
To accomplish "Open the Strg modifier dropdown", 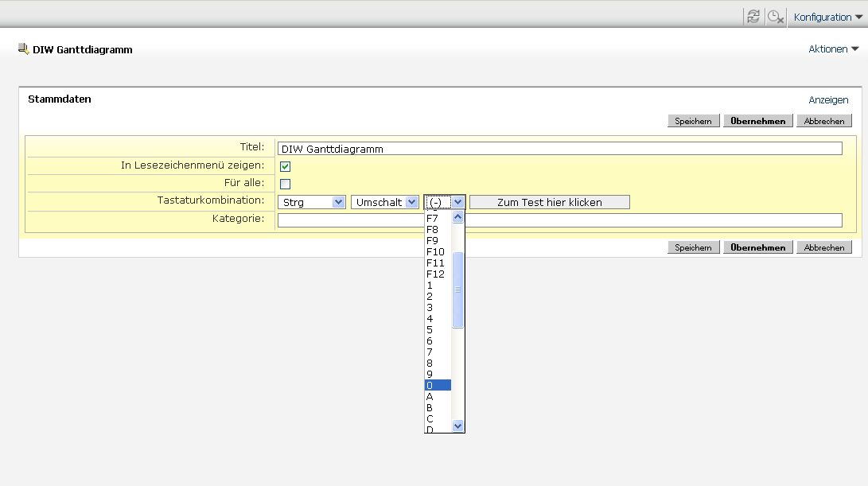I will tap(312, 202).
